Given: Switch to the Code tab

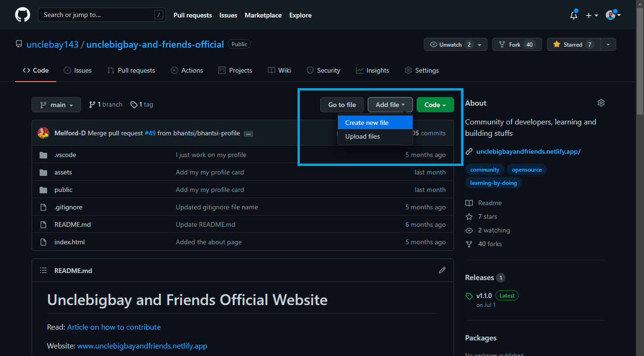Looking at the screenshot, I should click(x=35, y=70).
